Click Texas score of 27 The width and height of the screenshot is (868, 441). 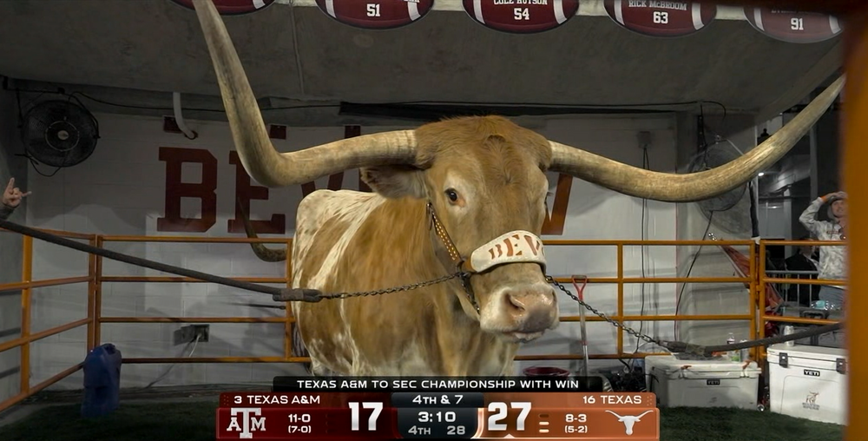click(509, 417)
